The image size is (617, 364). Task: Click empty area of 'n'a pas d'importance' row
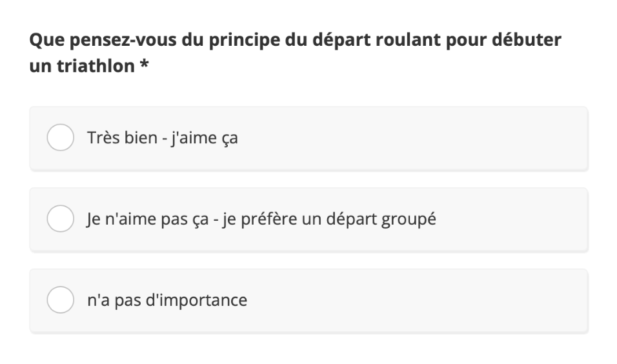click(417, 300)
